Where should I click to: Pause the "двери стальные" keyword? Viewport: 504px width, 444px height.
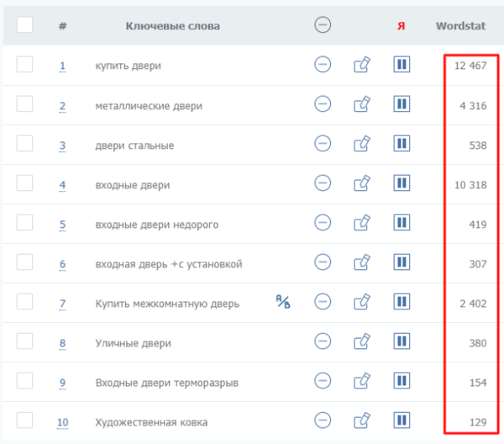pos(402,144)
